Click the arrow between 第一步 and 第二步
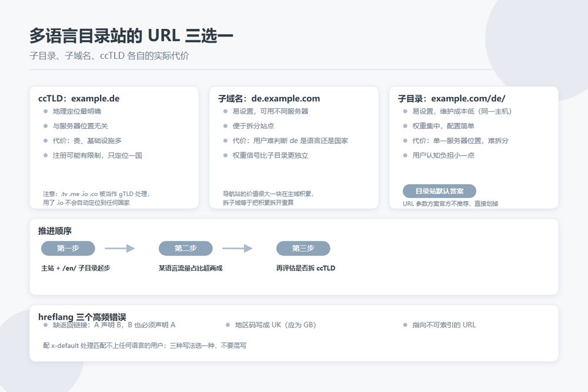Screen dimensions: 588x392 pos(119,248)
